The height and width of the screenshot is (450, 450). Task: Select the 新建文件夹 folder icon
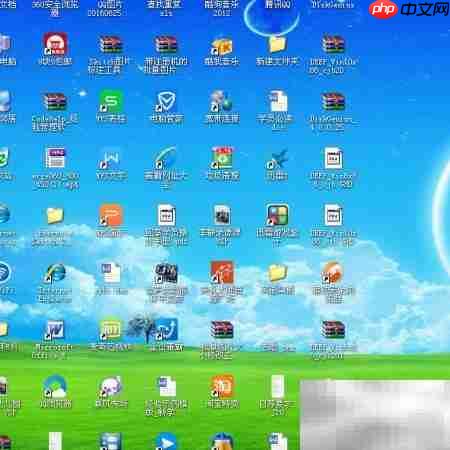point(277,45)
